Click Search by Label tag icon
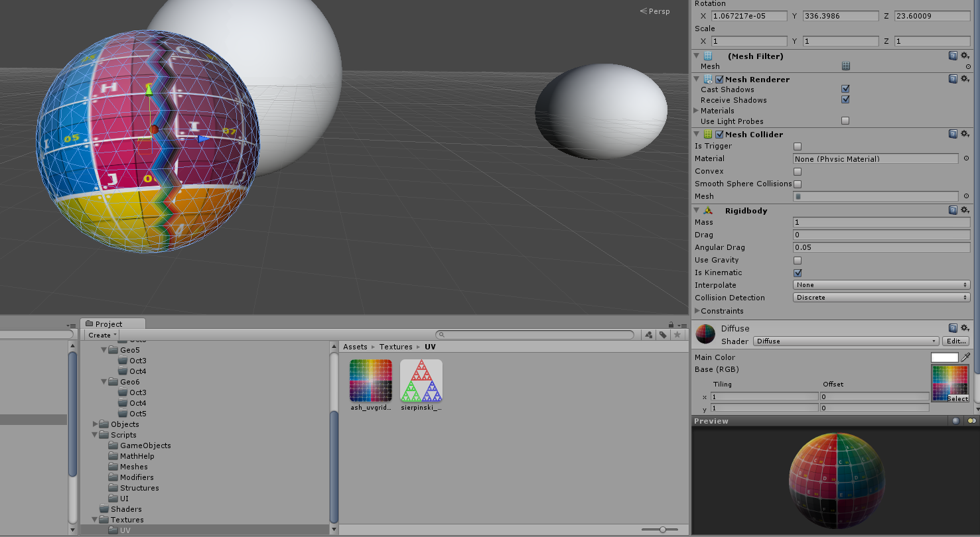Image resolution: width=980 pixels, height=537 pixels. coord(662,335)
